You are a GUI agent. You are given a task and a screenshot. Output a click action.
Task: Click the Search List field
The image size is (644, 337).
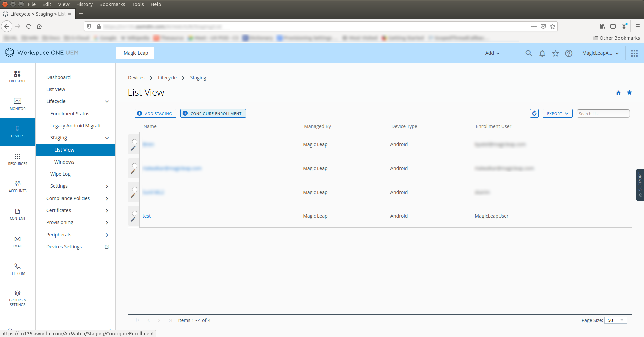pos(603,114)
